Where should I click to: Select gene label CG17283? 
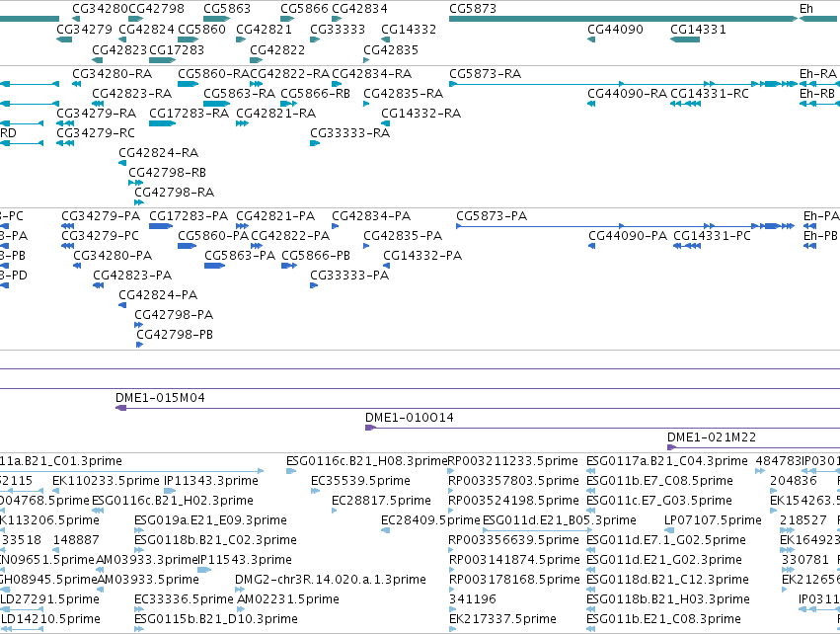click(x=177, y=49)
